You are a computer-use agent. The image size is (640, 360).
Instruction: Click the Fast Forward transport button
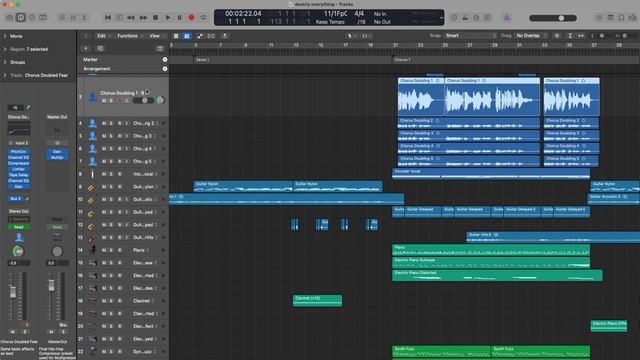(x=143, y=18)
